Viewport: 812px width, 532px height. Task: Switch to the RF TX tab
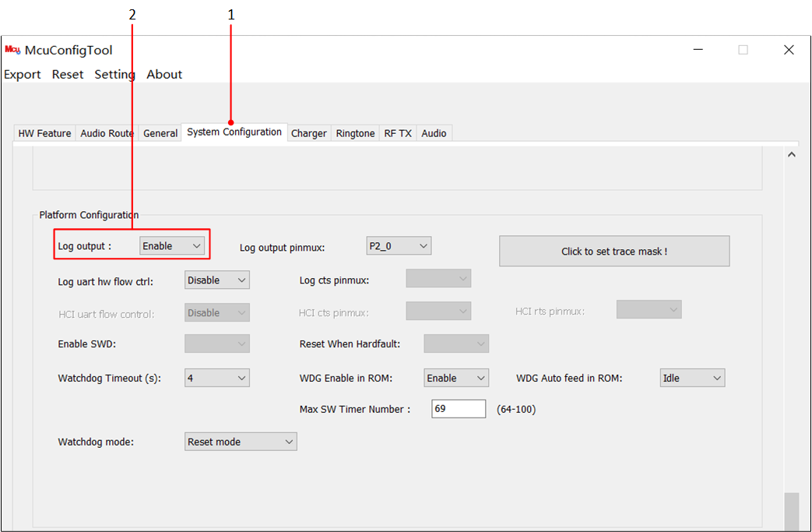(x=398, y=133)
